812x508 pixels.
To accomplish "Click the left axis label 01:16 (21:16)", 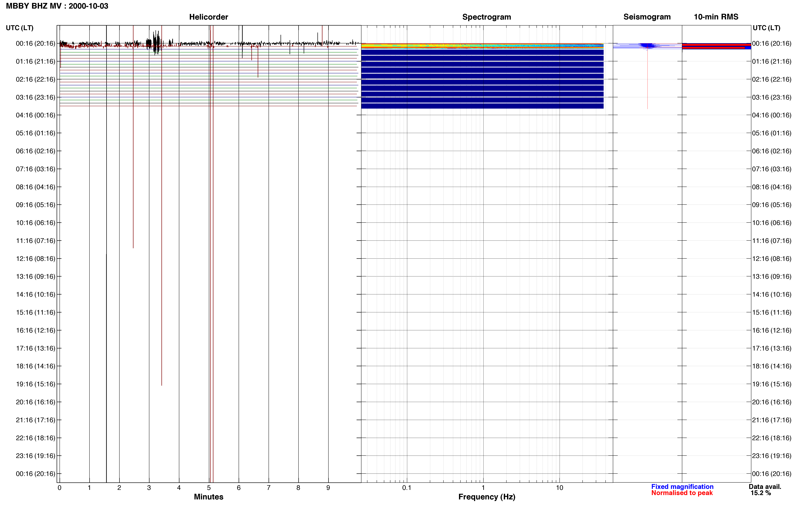I will tap(36, 61).
